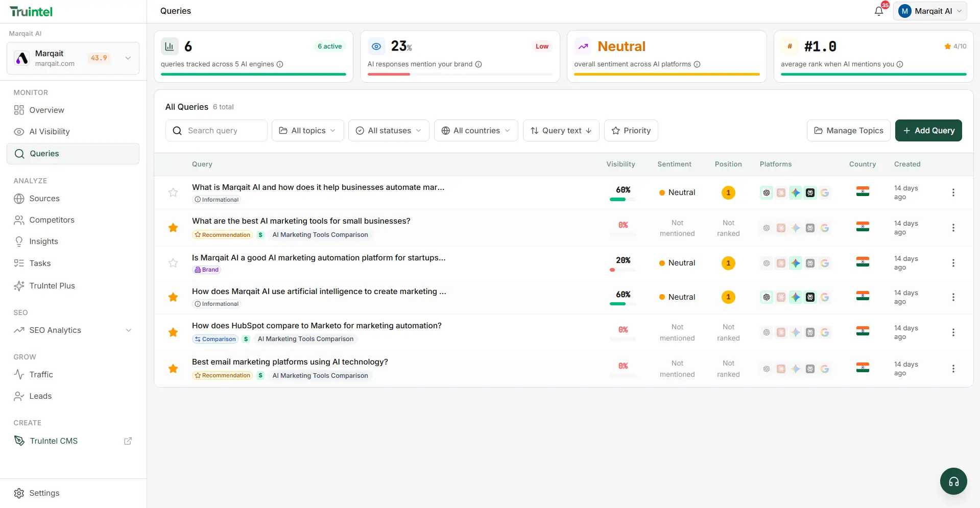Open the TruIntel CMS external link icon

click(x=128, y=441)
